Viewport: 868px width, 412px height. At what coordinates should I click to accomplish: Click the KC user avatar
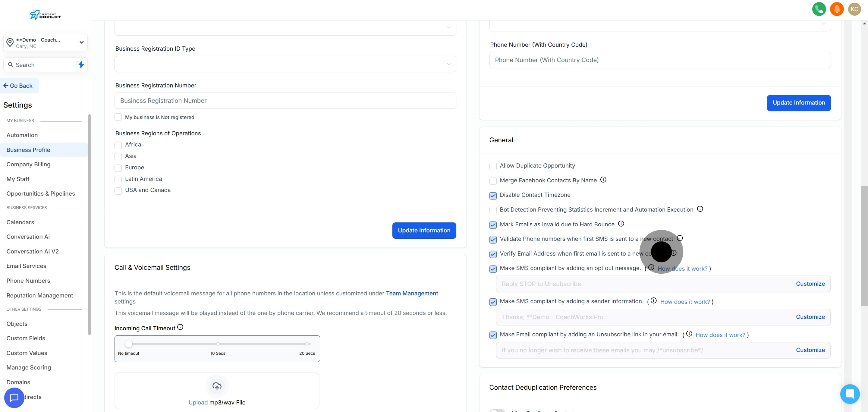coord(854,9)
